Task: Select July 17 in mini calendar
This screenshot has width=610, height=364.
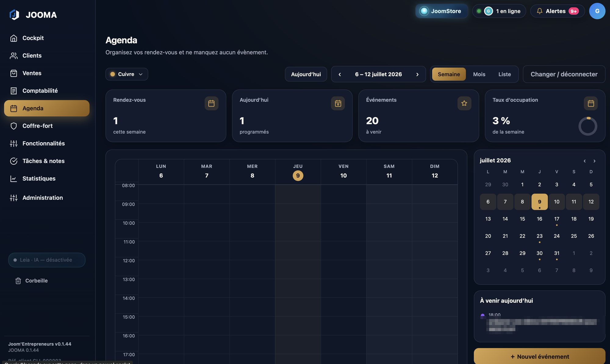Action: [x=557, y=219]
